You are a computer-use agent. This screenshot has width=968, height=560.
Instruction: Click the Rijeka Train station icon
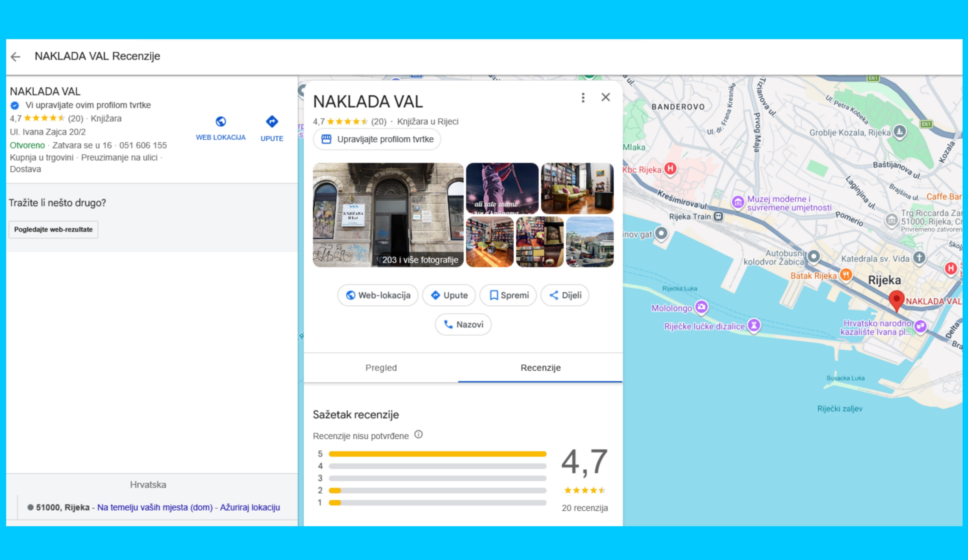coord(718,217)
